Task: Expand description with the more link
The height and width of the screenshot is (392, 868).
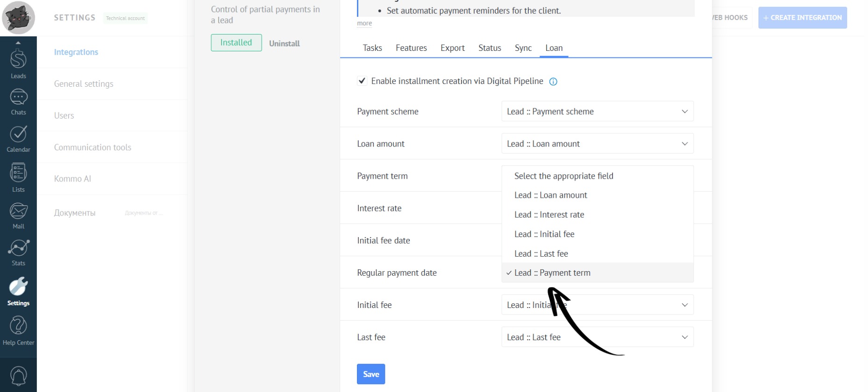Action: point(364,23)
